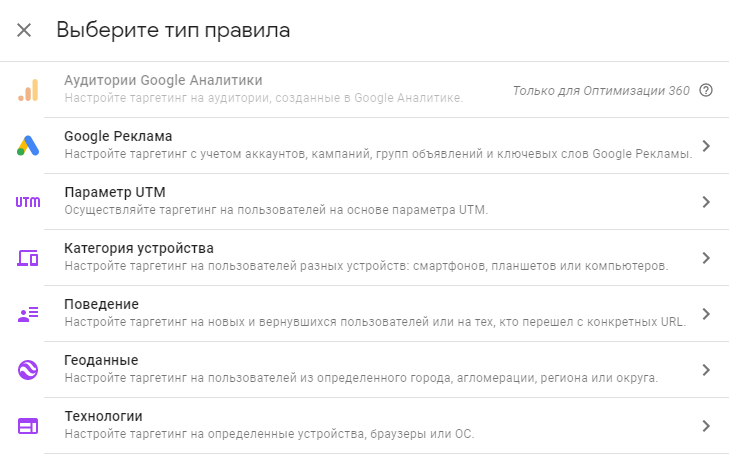Choose the Параметр UTM rule type
Viewport: 729px width, 457px height.
pos(114,192)
